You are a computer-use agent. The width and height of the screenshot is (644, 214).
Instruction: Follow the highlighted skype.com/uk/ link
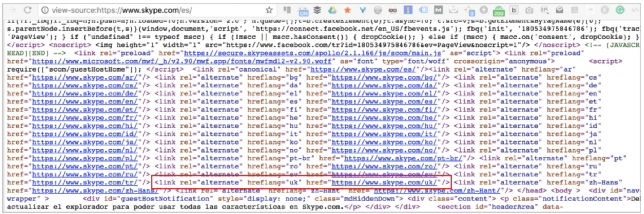(384, 183)
